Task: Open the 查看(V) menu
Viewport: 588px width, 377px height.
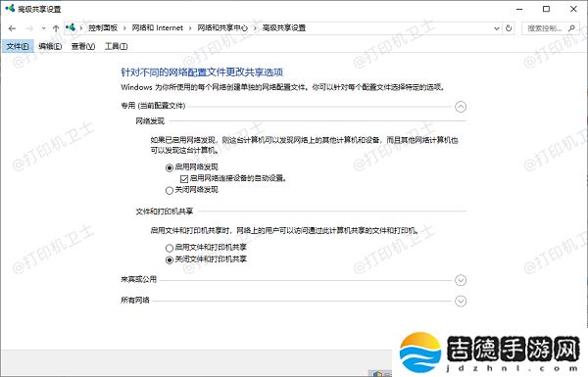Action: click(x=83, y=46)
